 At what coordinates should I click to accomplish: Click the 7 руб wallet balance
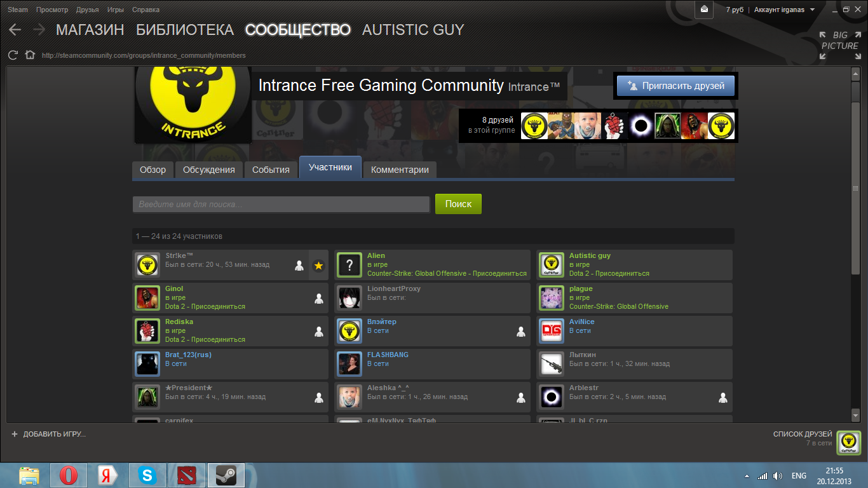[735, 10]
